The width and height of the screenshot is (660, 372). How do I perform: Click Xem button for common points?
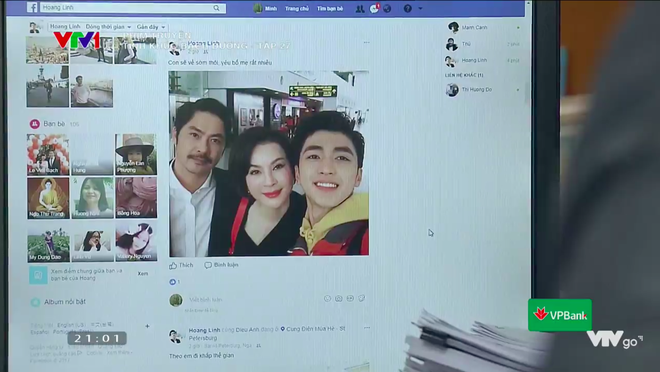point(143,274)
